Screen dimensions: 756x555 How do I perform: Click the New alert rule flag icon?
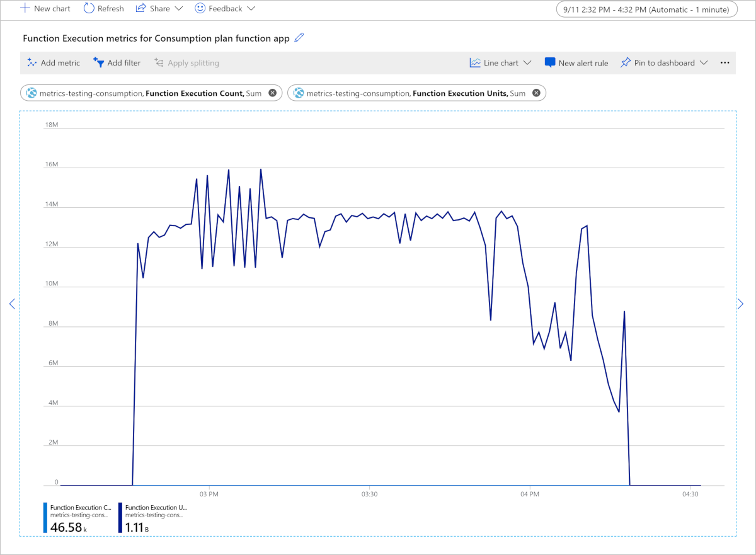[x=550, y=62]
